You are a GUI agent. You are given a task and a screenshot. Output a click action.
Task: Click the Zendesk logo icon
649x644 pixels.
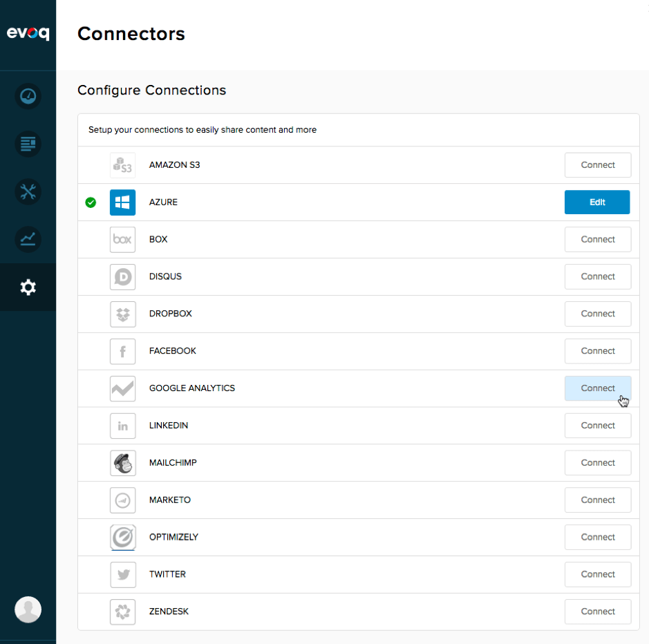pos(122,612)
